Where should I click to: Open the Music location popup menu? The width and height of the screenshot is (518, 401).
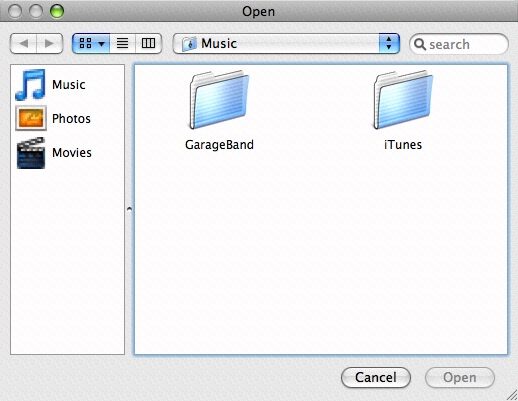[286, 43]
